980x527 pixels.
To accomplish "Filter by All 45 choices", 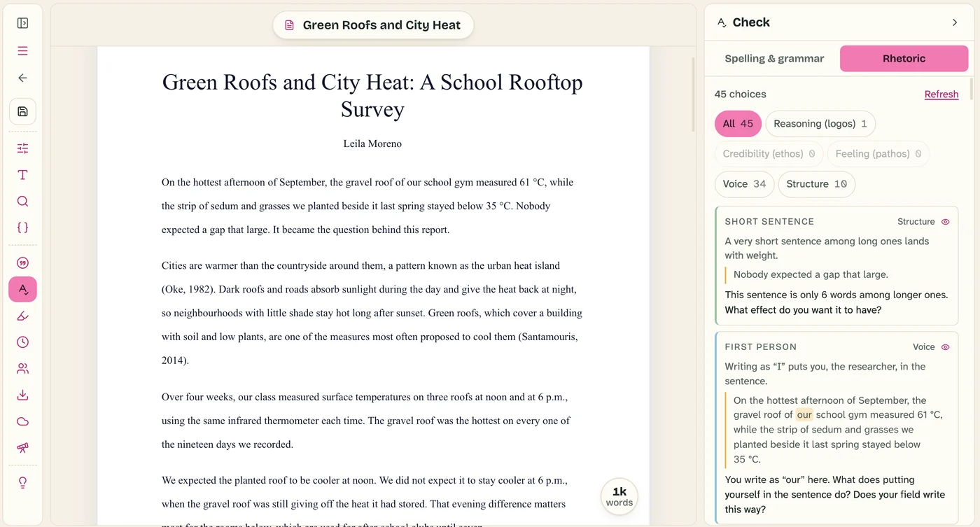I will click(x=738, y=124).
